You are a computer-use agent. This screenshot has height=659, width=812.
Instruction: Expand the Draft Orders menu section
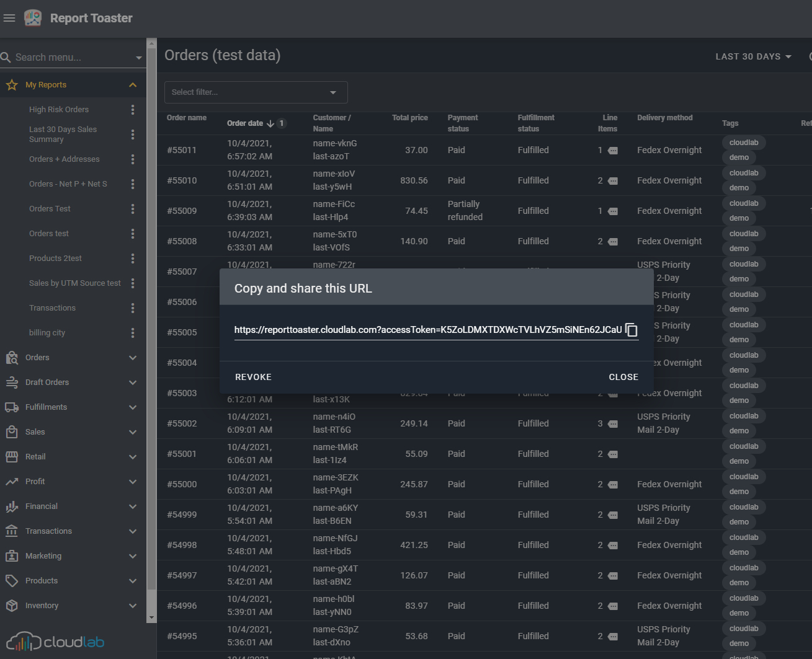pyautogui.click(x=133, y=383)
